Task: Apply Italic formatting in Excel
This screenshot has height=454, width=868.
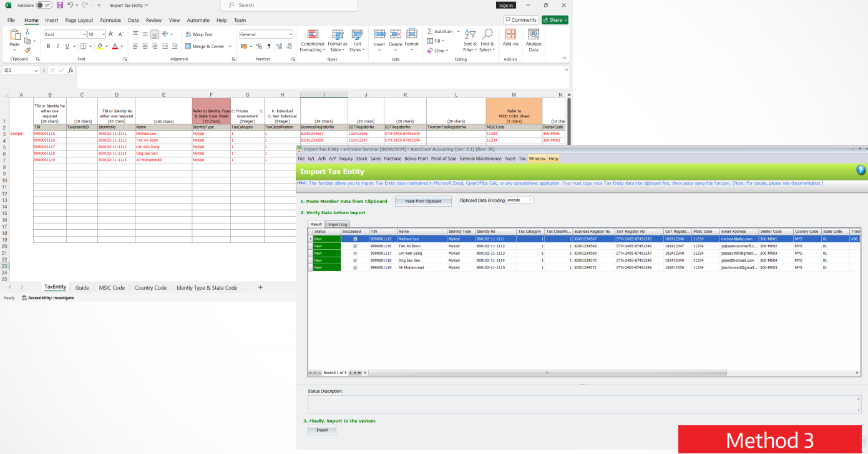Action: tap(57, 46)
